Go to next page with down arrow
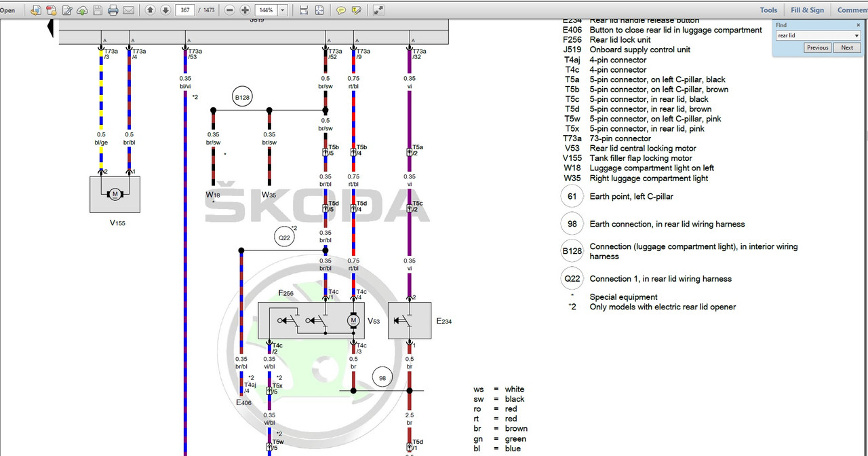The height and width of the screenshot is (456, 868). pos(165,10)
